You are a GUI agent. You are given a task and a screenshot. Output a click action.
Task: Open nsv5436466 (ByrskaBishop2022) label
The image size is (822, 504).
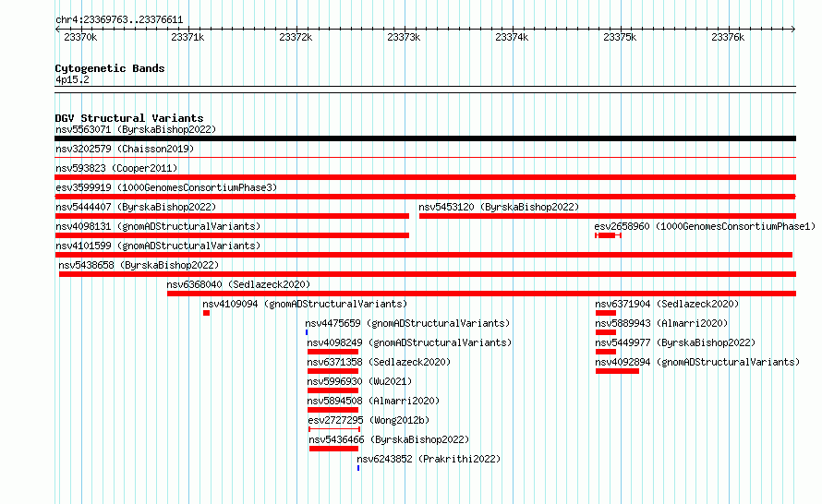(389, 439)
